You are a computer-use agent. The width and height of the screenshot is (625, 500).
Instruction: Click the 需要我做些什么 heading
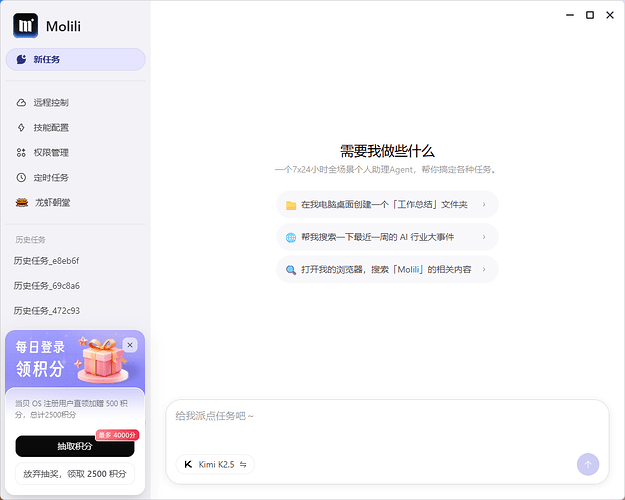click(387, 151)
